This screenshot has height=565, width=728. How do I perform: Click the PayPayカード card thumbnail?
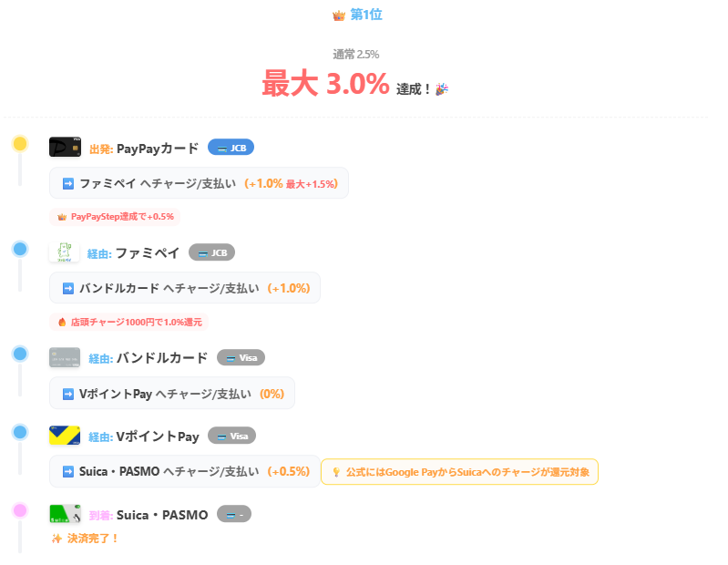[x=65, y=148]
